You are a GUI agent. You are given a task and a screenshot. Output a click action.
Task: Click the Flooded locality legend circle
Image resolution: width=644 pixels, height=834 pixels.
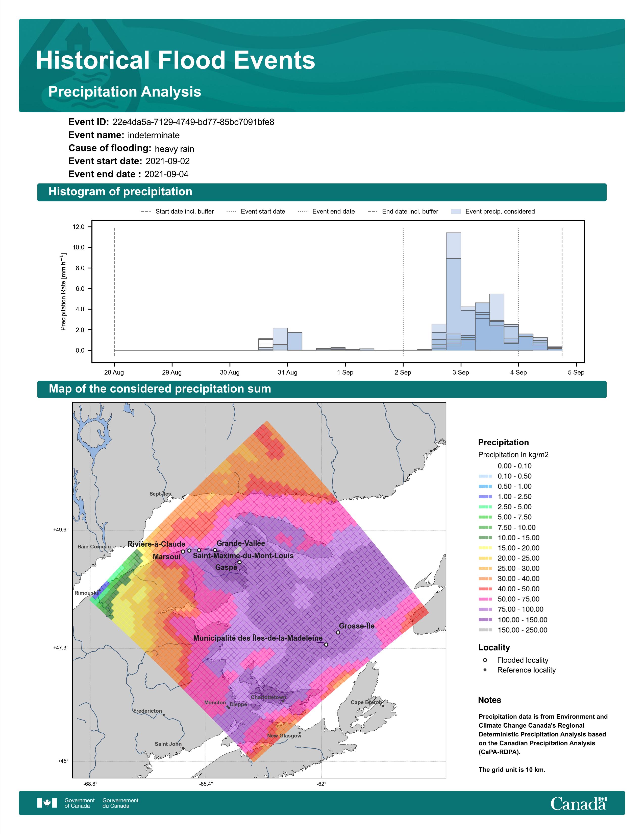pos(485,660)
